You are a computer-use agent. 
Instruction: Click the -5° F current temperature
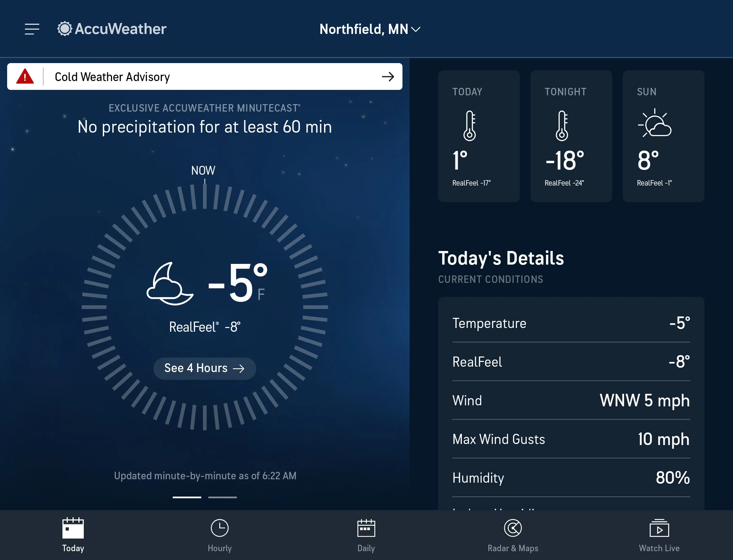point(238,283)
